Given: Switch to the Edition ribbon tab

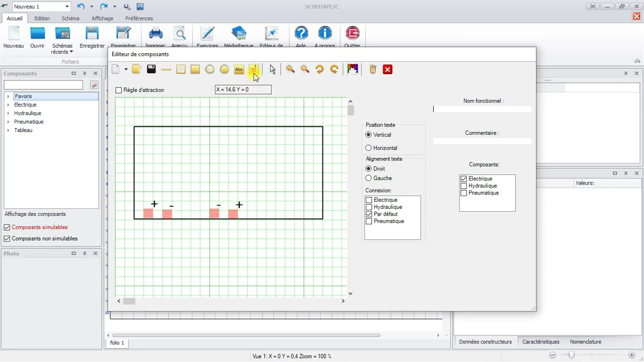Looking at the screenshot, I should 42,18.
